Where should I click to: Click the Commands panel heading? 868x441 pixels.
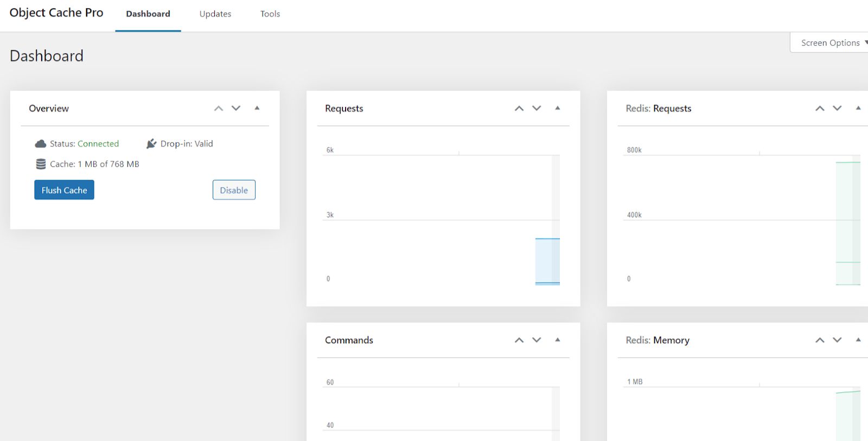[x=349, y=341]
